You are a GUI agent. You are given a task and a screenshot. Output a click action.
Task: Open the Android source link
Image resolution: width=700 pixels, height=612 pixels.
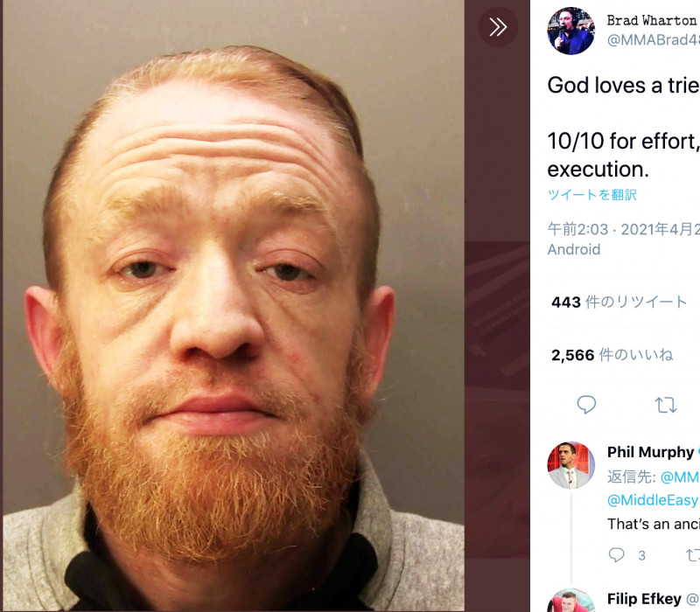click(574, 249)
